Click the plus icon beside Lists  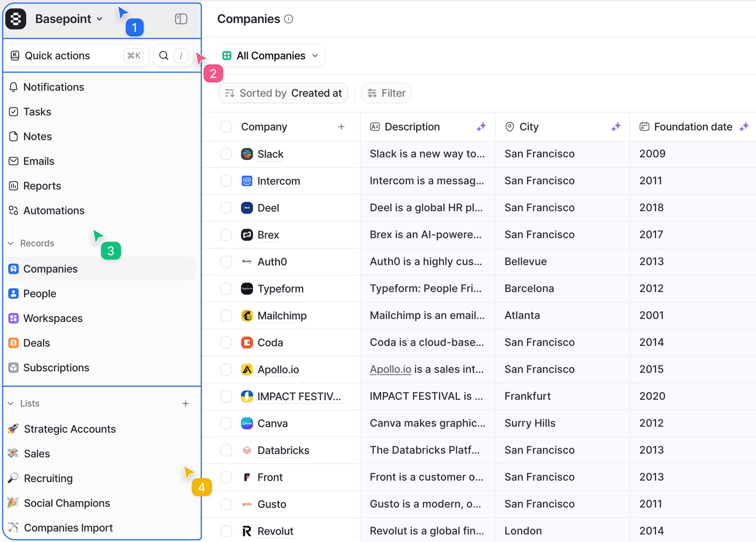[x=186, y=403]
